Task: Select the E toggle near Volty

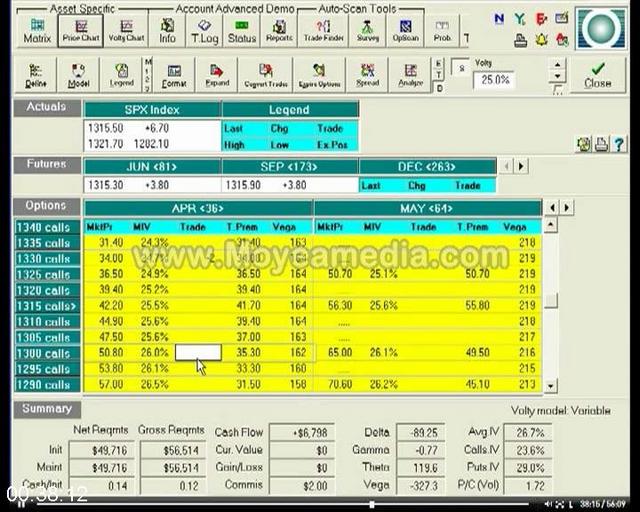Action: click(x=439, y=64)
